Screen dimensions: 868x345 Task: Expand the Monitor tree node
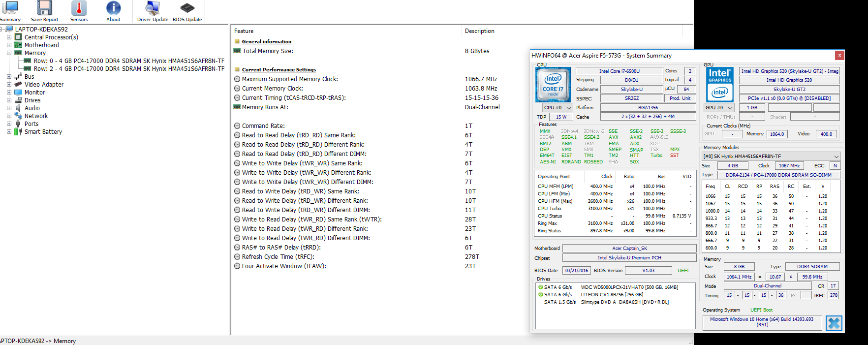coord(9,92)
